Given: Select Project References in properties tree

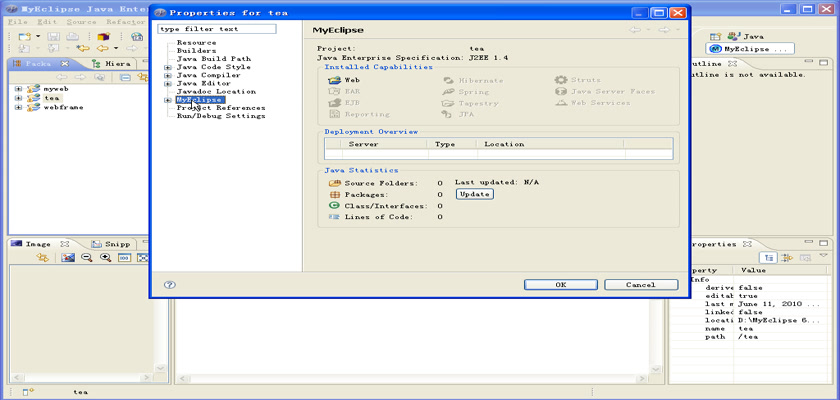Looking at the screenshot, I should 221,108.
